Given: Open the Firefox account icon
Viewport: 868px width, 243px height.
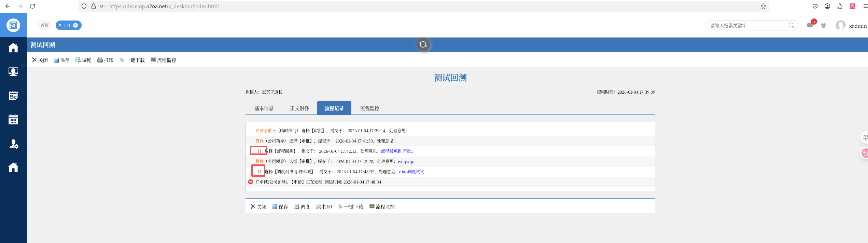Looking at the screenshot, I should (827, 6).
